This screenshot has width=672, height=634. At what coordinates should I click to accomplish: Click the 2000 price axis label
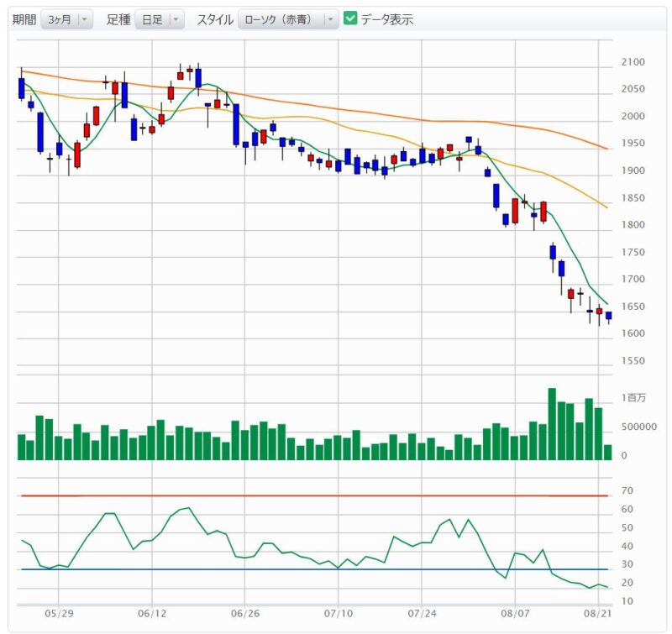(633, 116)
